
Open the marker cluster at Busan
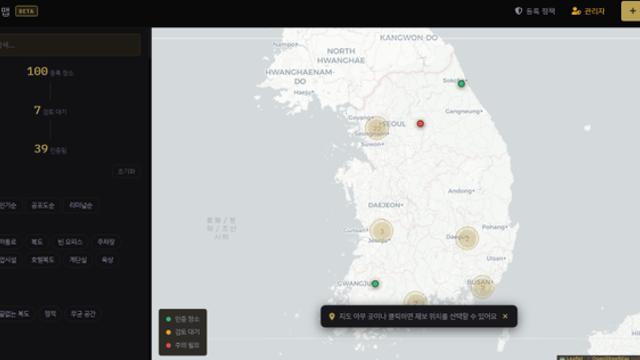(x=482, y=287)
